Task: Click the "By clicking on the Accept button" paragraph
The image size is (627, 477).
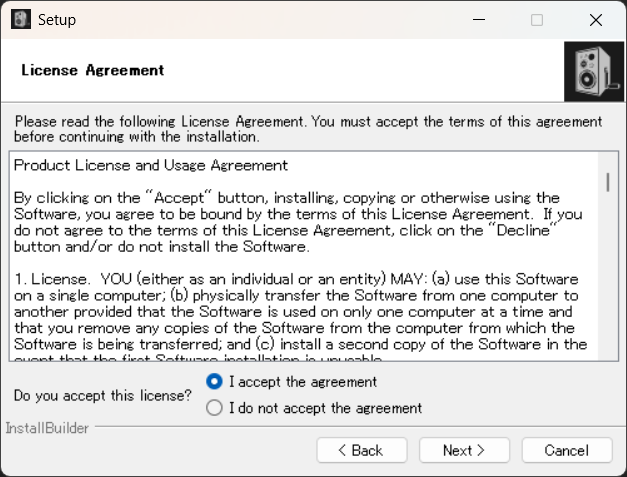Action: point(298,222)
